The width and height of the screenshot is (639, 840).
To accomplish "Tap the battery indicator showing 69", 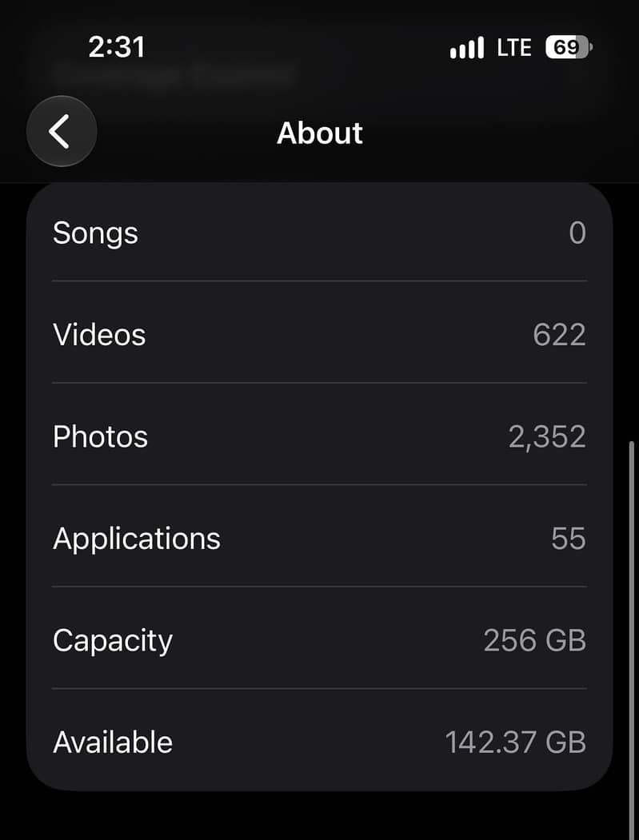I will (569, 48).
